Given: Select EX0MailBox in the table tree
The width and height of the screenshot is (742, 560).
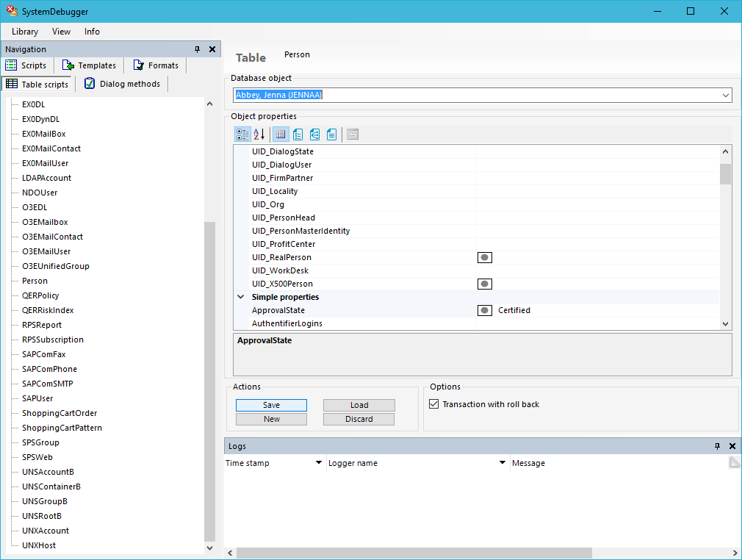Looking at the screenshot, I should [44, 134].
